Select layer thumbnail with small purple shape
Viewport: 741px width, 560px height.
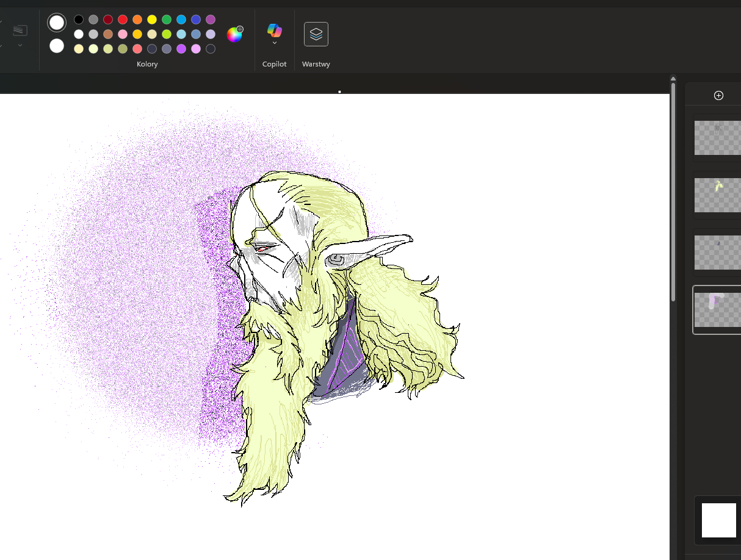coord(718,253)
